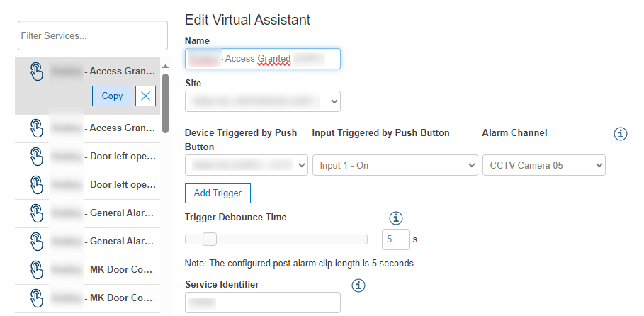Click the blue X cancel icon next to Copy
The image size is (644, 316).
pos(146,96)
